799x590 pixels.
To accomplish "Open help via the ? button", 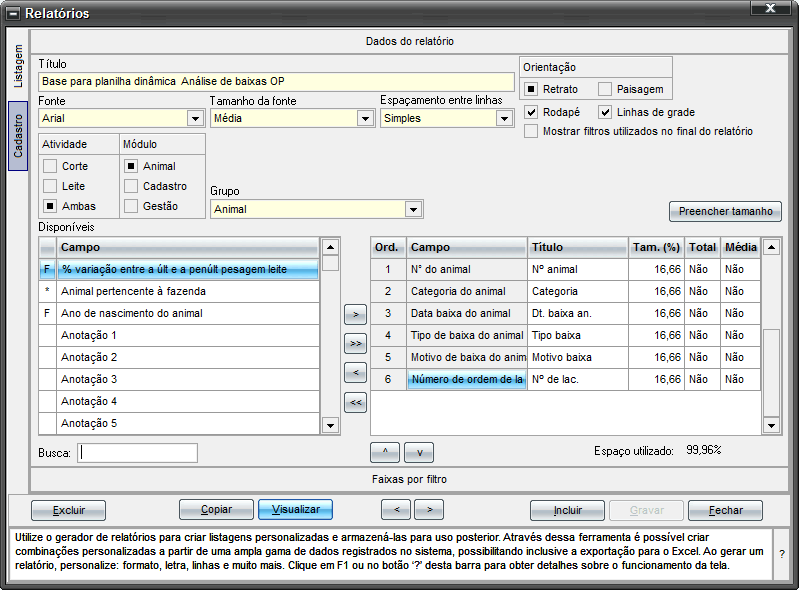I will [x=782, y=554].
